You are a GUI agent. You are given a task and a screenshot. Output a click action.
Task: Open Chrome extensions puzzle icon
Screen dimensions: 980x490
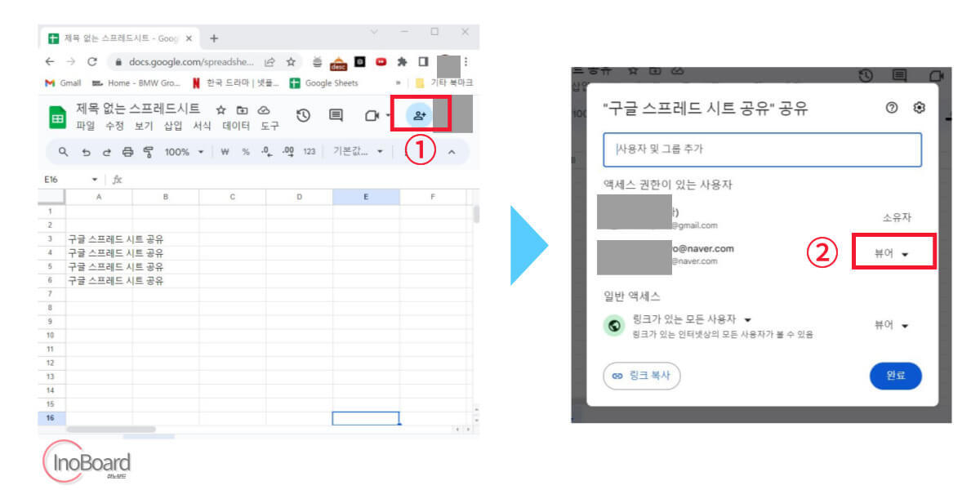click(402, 61)
